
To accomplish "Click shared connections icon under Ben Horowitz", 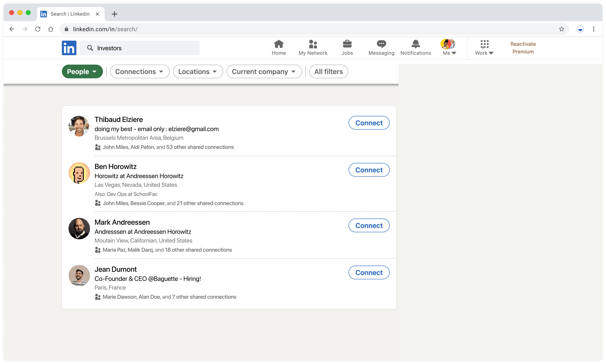I will coord(98,203).
